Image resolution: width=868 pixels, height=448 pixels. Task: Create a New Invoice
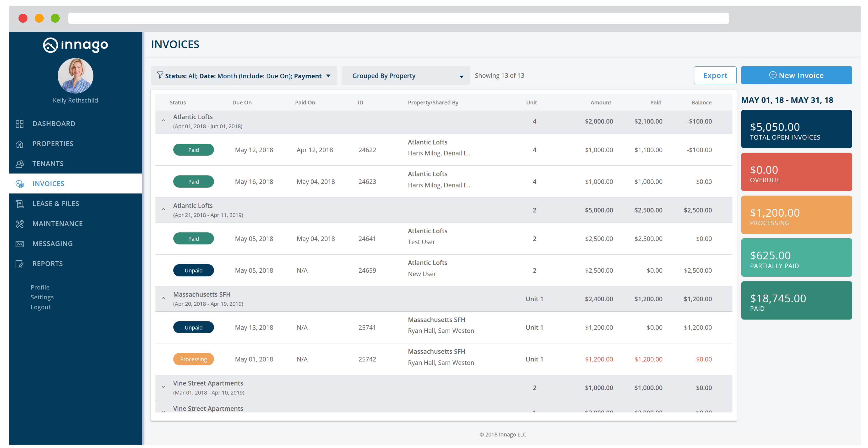pos(797,75)
